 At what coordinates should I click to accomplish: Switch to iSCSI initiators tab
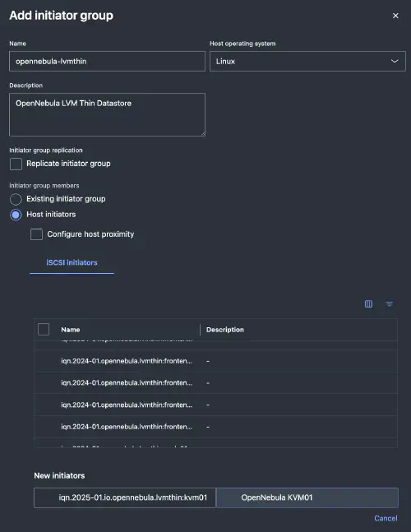(72, 262)
